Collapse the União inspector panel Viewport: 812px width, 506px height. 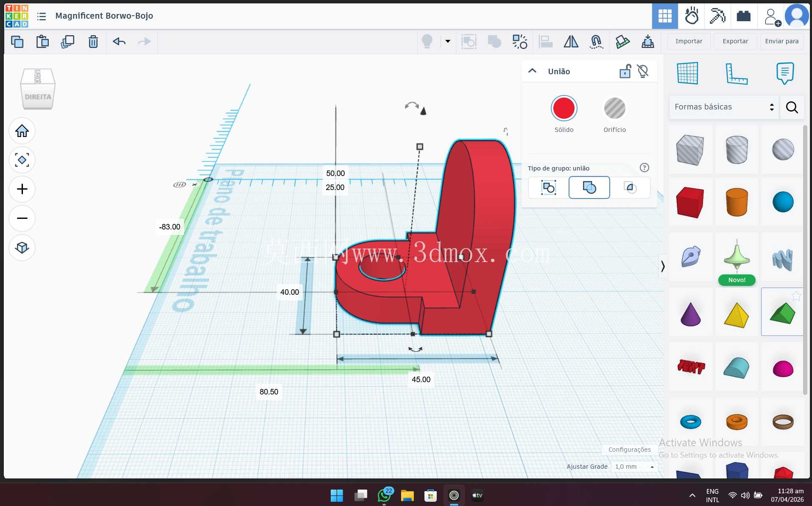point(532,71)
